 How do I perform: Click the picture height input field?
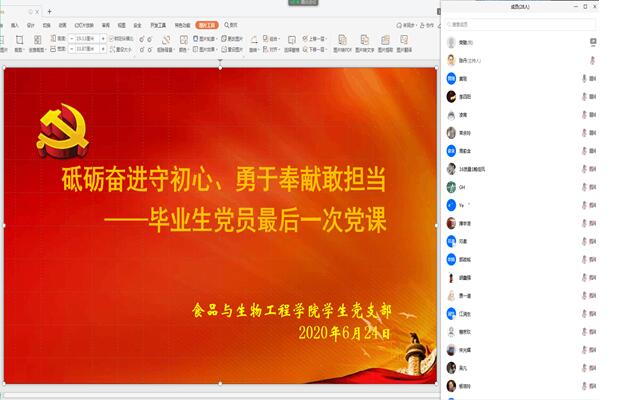87,39
